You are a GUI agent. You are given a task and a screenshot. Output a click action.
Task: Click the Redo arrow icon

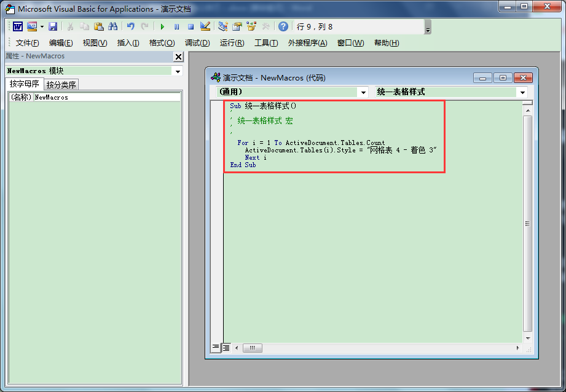click(x=145, y=26)
